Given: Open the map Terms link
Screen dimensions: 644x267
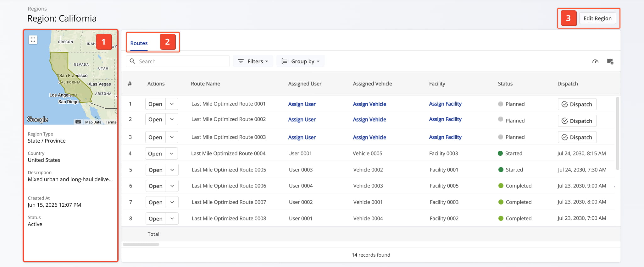Looking at the screenshot, I should pyautogui.click(x=111, y=122).
